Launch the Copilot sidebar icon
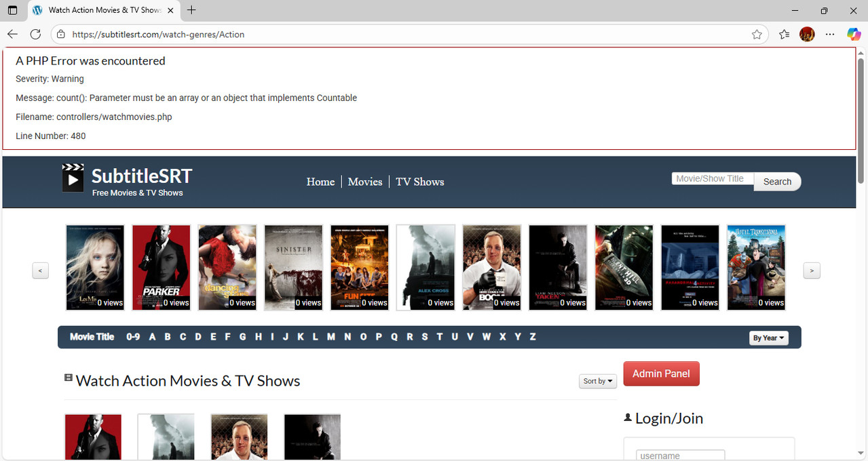868x461 pixels. pos(854,35)
